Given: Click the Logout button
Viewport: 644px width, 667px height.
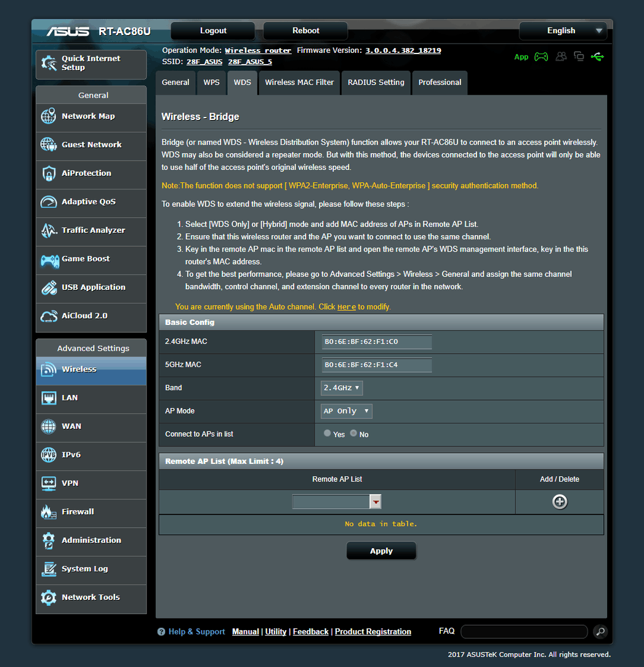Looking at the screenshot, I should (213, 31).
